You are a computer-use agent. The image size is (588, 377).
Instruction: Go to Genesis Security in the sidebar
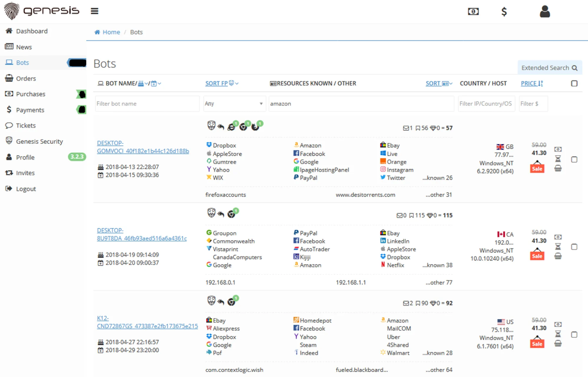[39, 141]
